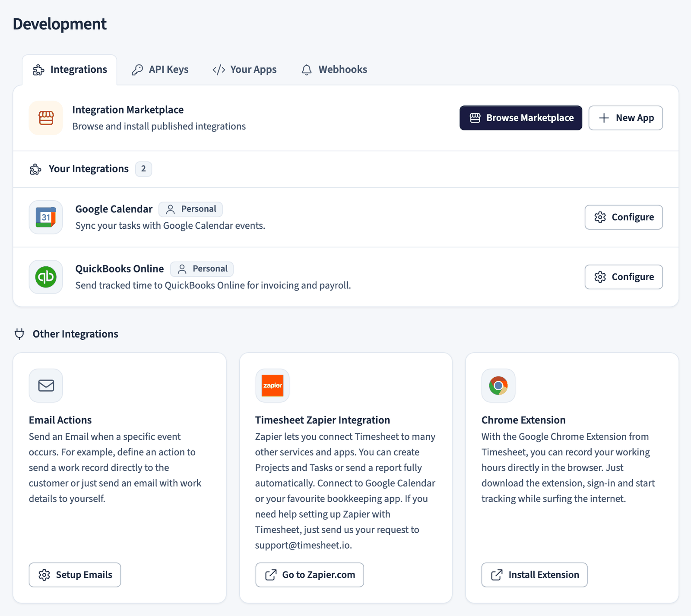Click the Your Integrations heading text
This screenshot has width=691, height=616.
(x=89, y=169)
